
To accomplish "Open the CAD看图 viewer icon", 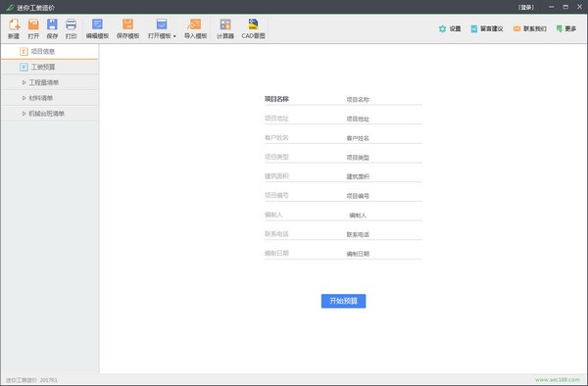I will coord(253,28).
